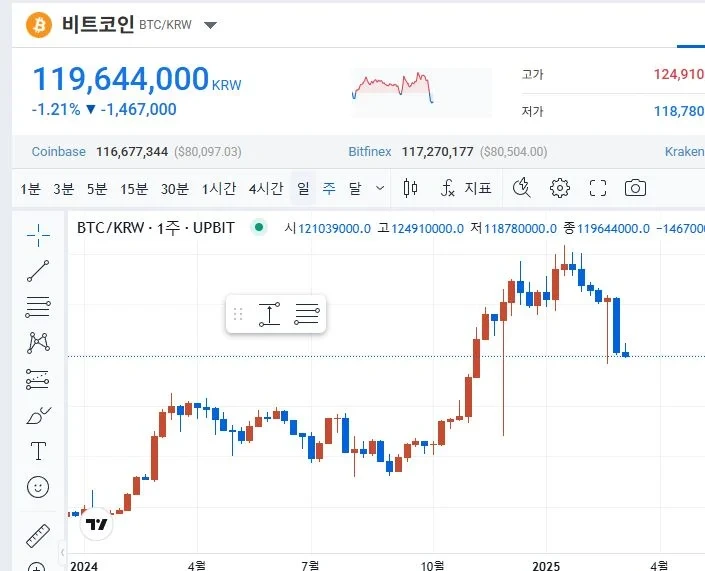Viewport: 705px width, 571px height.
Task: Click the -1.21% change percentage
Action: (56, 109)
